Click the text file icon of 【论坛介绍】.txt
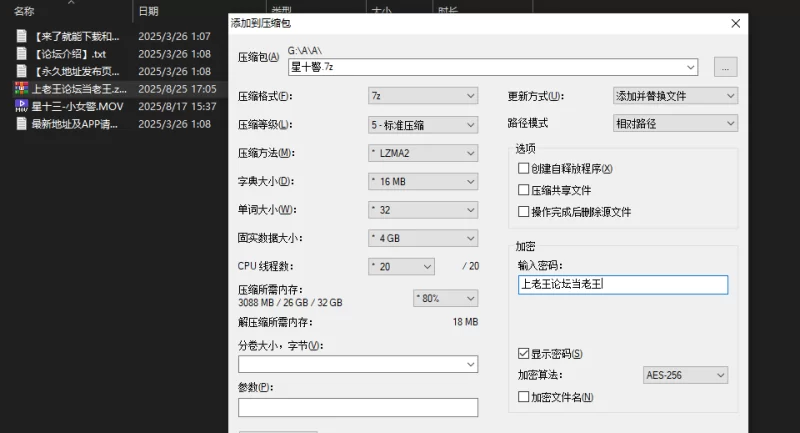 (x=21, y=54)
